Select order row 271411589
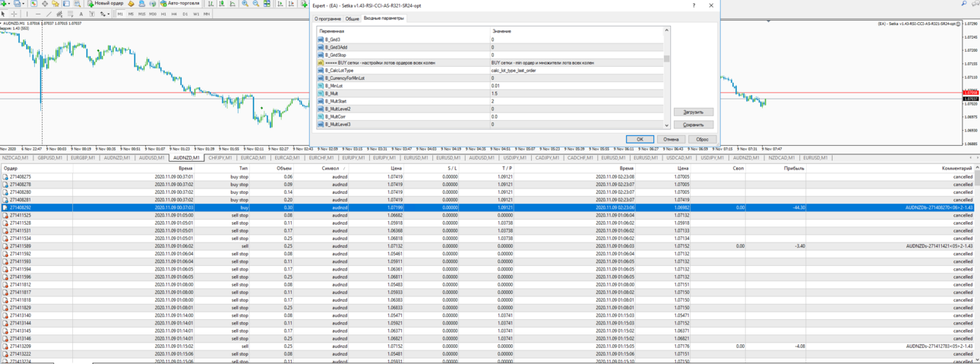The image size is (980, 364). [x=486, y=246]
